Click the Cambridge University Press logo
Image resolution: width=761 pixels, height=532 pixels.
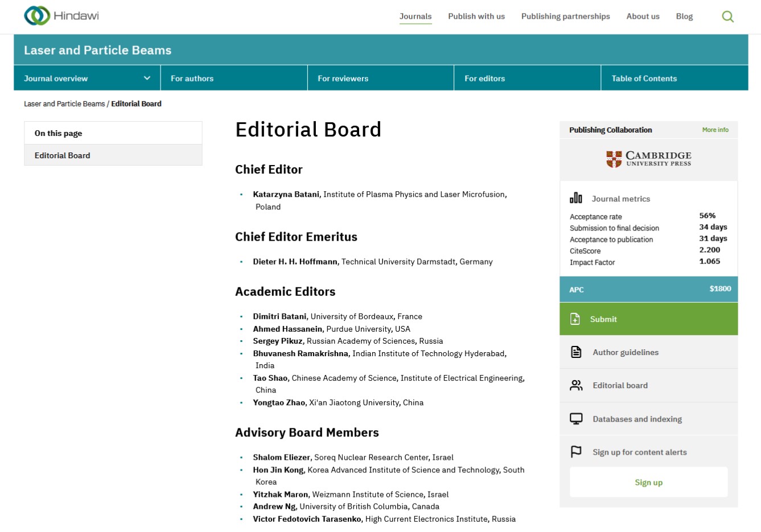click(x=649, y=159)
